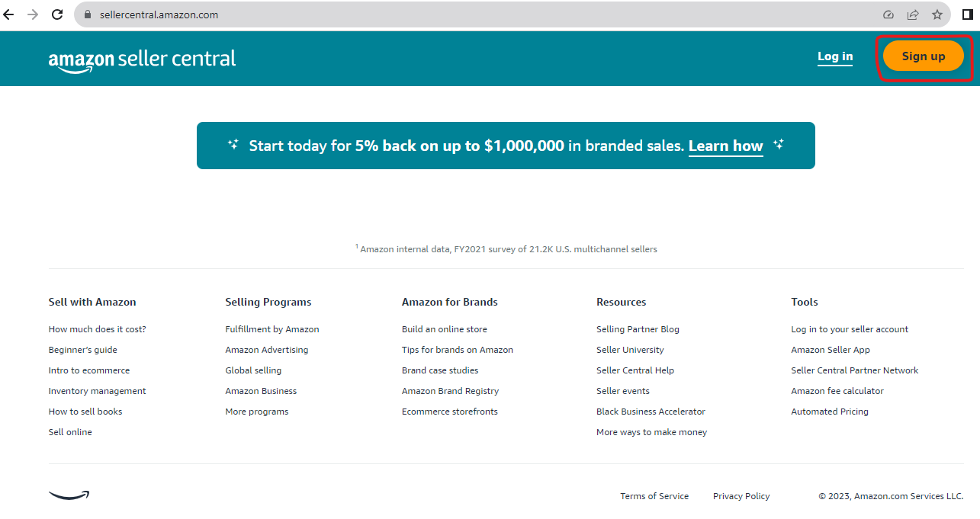This screenshot has height=519, width=980.
Task: Visit Seller Central Partner Network
Action: tap(855, 370)
